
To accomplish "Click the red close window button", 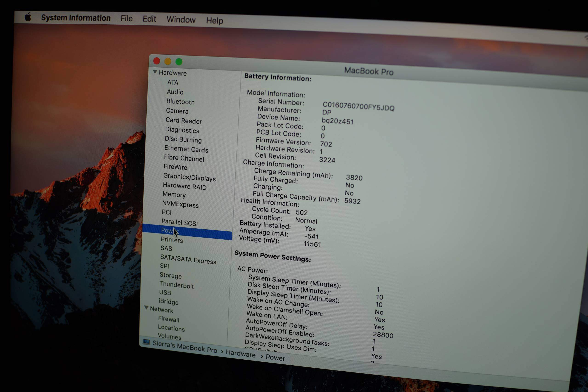I will pos(157,61).
